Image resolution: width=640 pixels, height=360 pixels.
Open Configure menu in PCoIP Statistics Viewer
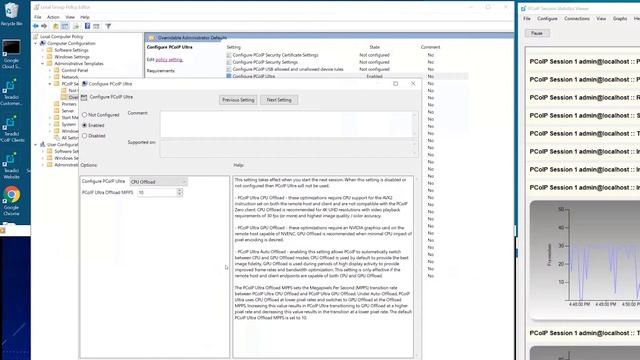coord(547,19)
